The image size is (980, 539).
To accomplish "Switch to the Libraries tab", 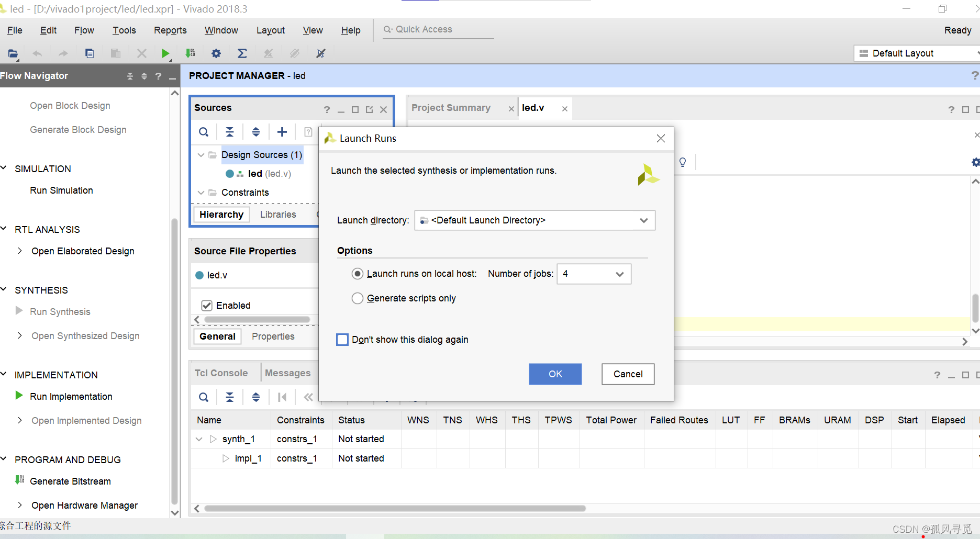I will pyautogui.click(x=278, y=215).
